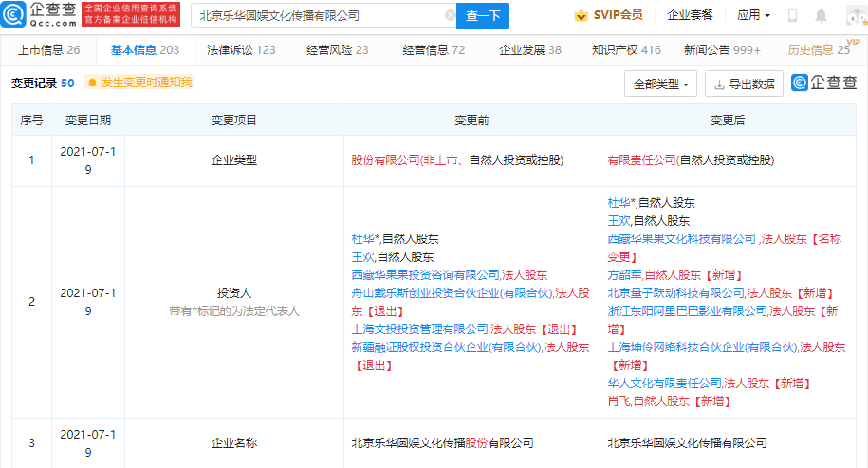Switch to the 知识产权 tab
Image resolution: width=868 pixels, height=468 pixels.
coord(626,50)
